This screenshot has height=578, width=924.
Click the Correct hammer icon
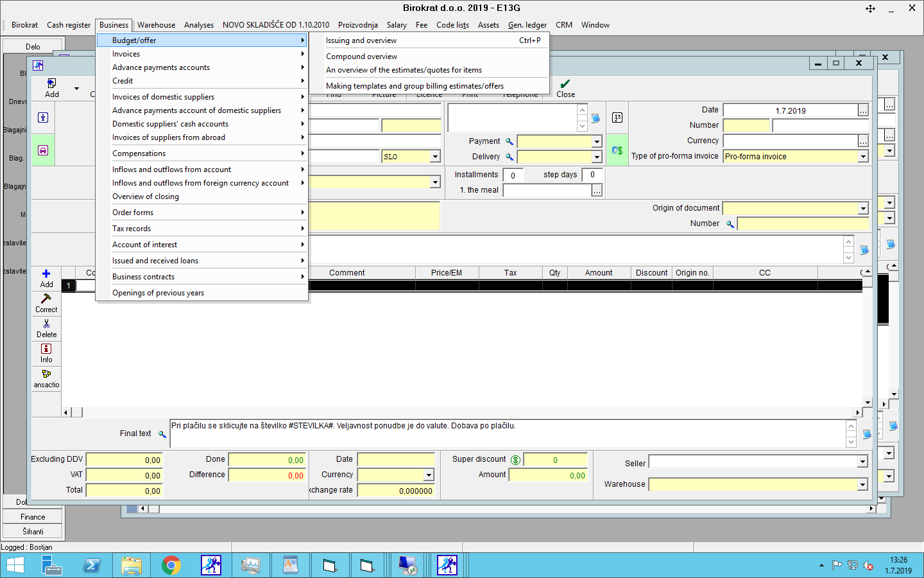click(x=46, y=299)
